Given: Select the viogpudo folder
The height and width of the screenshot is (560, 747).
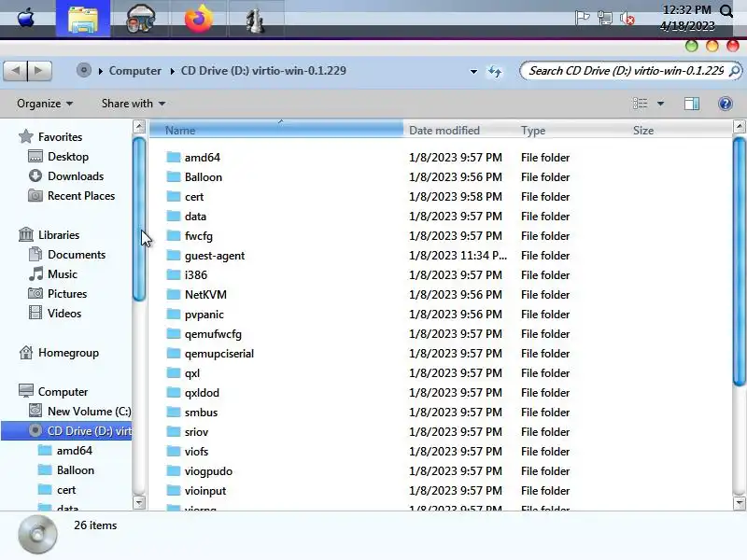Looking at the screenshot, I should coord(208,471).
